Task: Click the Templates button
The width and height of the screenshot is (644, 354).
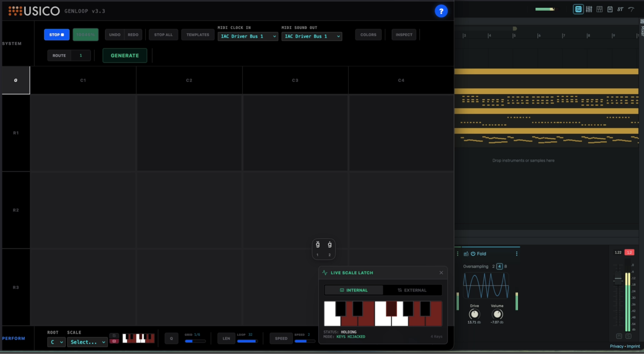Action: pos(197,35)
